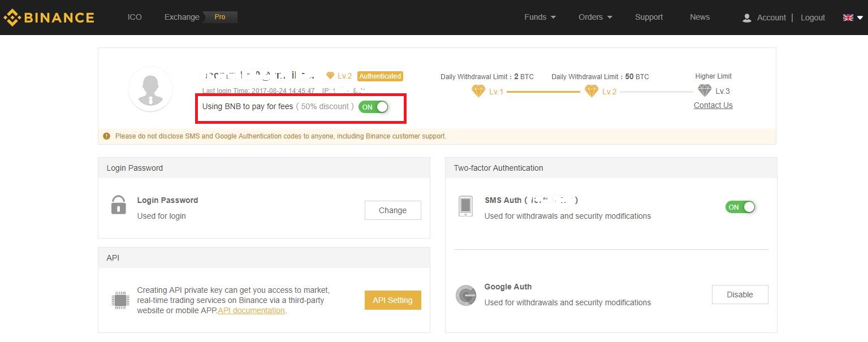This screenshot has width=868, height=342.
Task: Click the Lv.2 diamond icon in limits
Action: (591, 91)
